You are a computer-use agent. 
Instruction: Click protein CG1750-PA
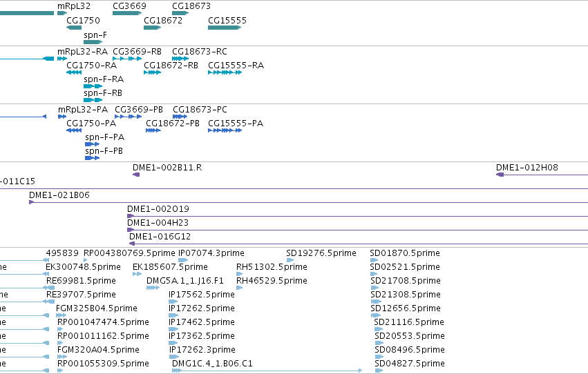91,124
